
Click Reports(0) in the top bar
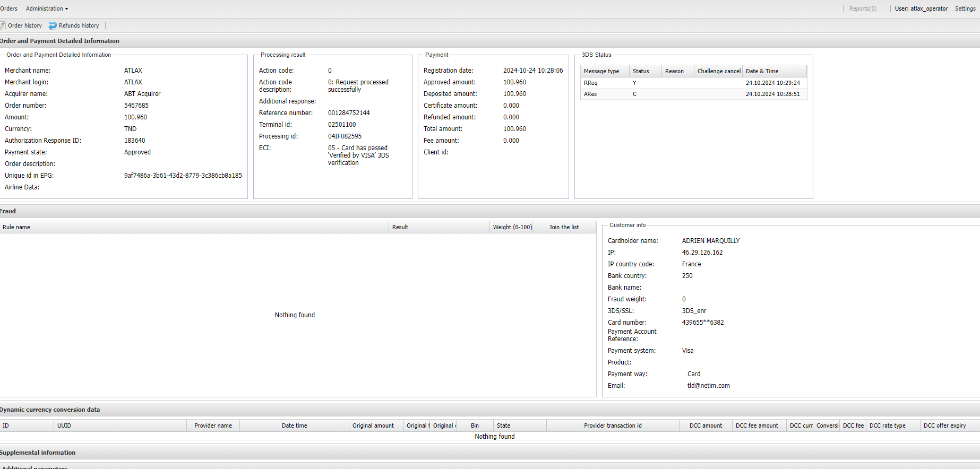tap(863, 8)
